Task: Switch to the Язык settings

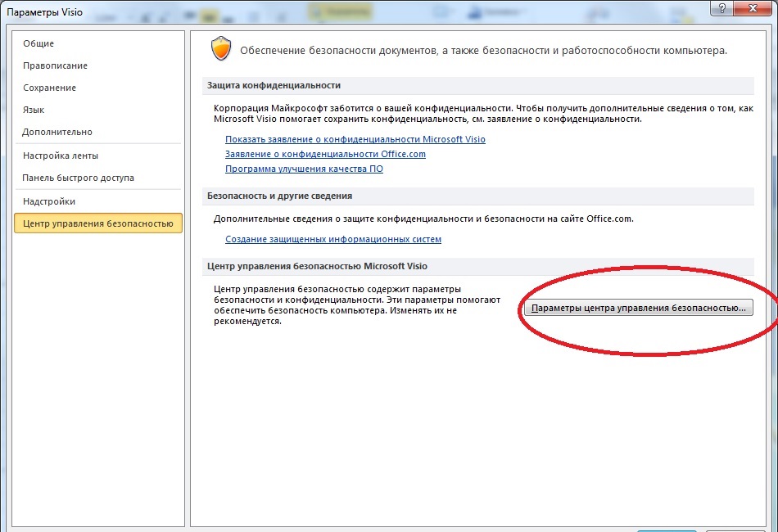Action: coord(34,110)
